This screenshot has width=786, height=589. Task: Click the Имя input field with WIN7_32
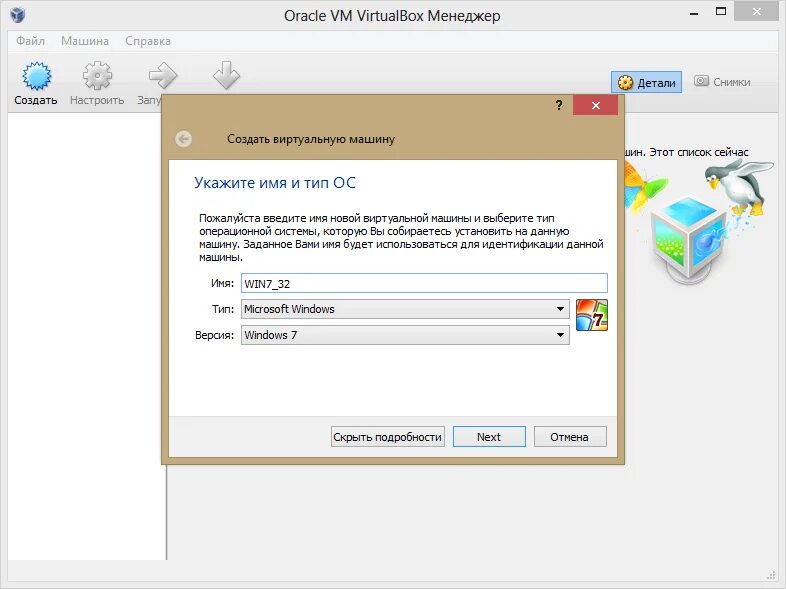pos(424,283)
